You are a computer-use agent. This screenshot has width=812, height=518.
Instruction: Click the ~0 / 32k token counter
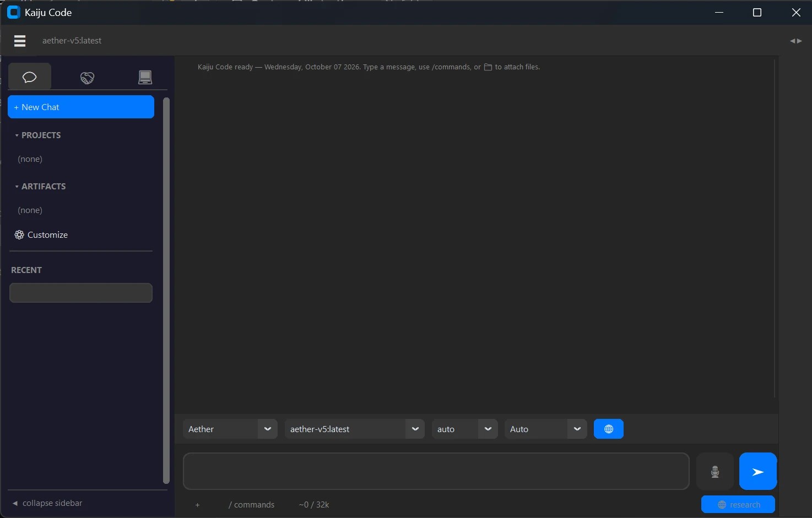click(314, 505)
